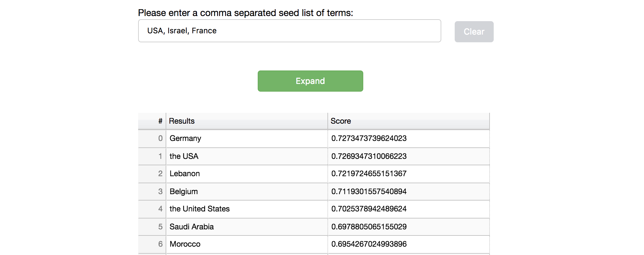Select the Lebanon result cell

click(x=185, y=174)
